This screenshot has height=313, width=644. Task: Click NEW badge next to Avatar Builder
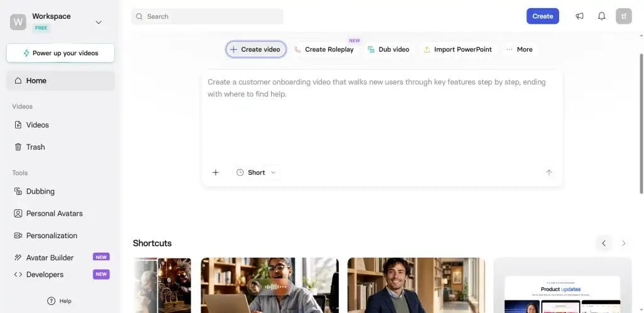tap(101, 257)
